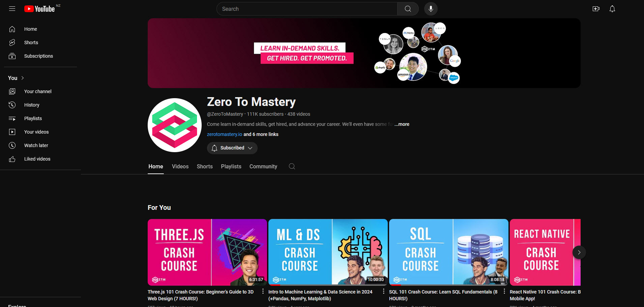Open options for SQL 101 video
Viewport: 644px width, 307px height.
pyautogui.click(x=504, y=291)
